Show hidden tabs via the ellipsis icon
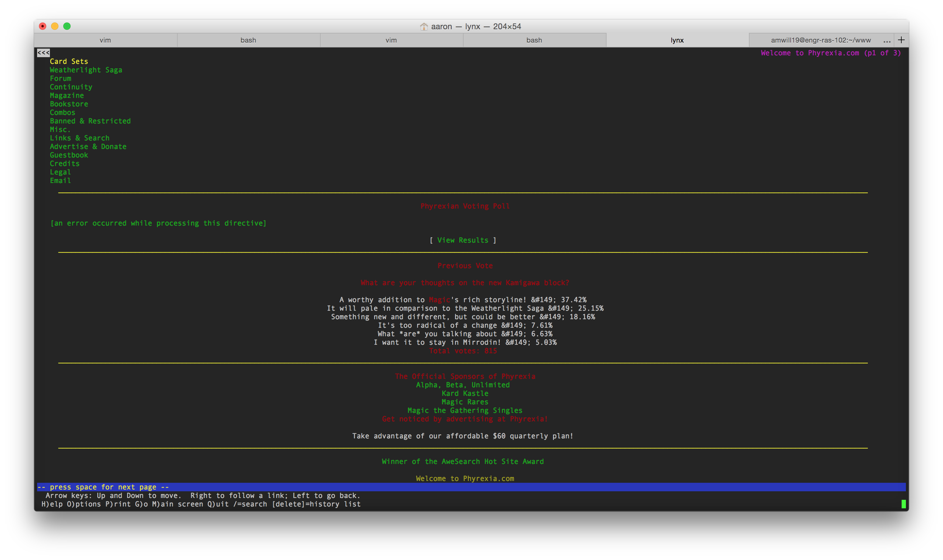Screen dimensions: 943x560 point(887,41)
